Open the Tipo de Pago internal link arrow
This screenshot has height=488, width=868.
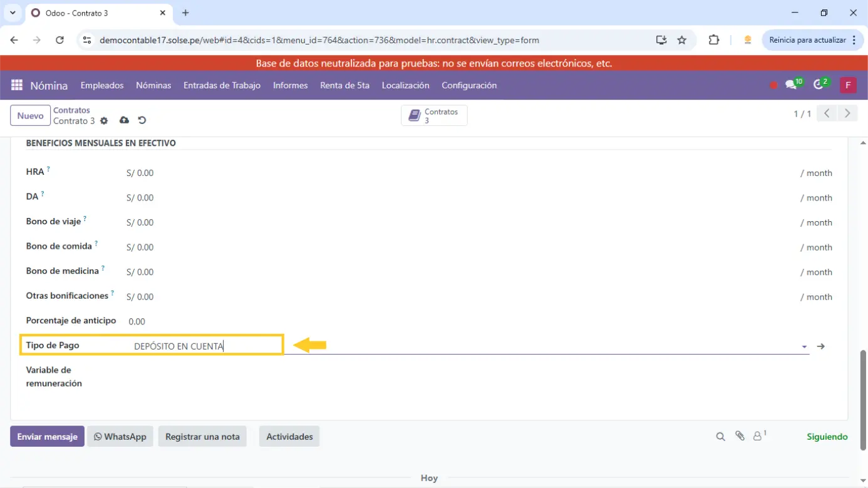pyautogui.click(x=821, y=346)
